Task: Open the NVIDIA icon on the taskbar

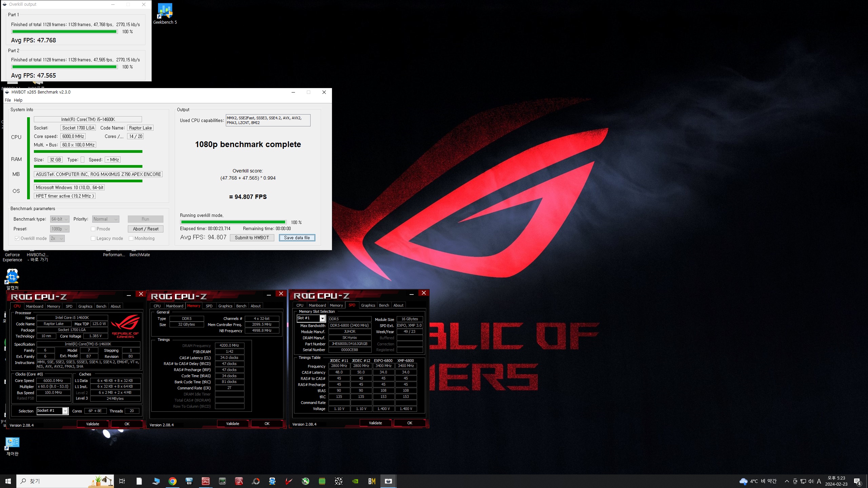Action: point(355,481)
